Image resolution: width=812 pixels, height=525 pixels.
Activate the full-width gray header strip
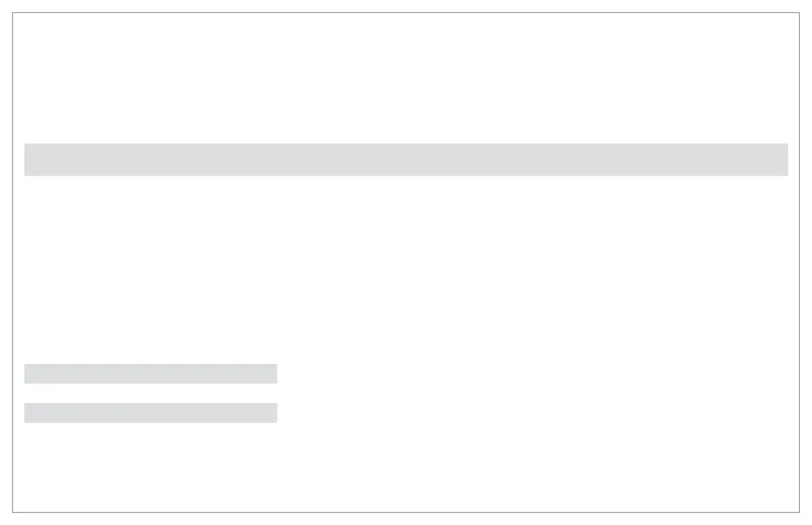406,159
